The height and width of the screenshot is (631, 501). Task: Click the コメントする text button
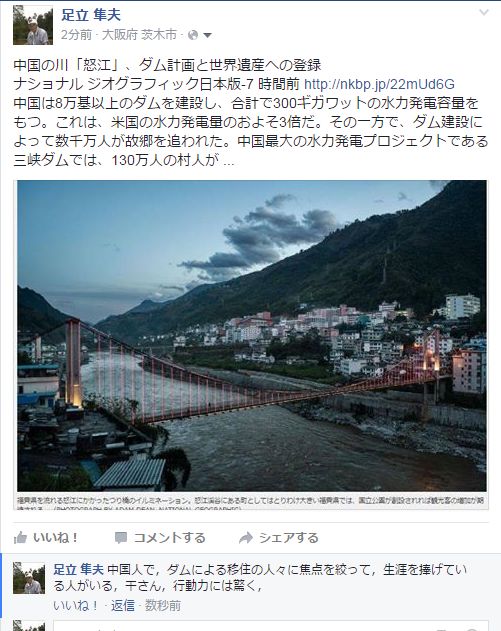pos(169,538)
